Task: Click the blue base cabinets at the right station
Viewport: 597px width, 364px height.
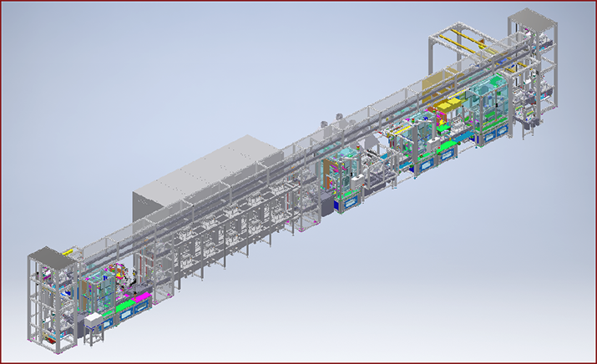Action: [x=493, y=130]
